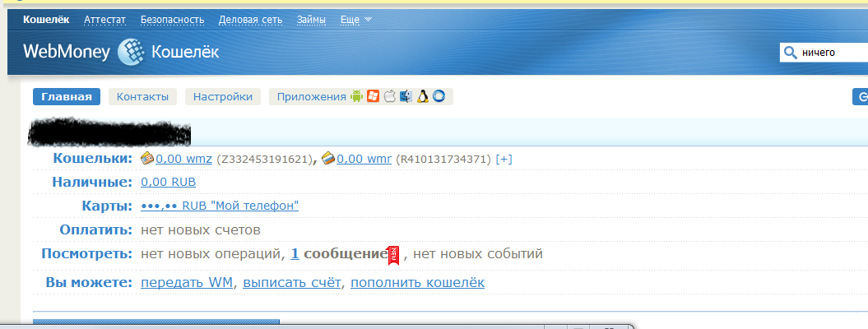
Task: Click the Кошельки row label
Action: [x=93, y=159]
